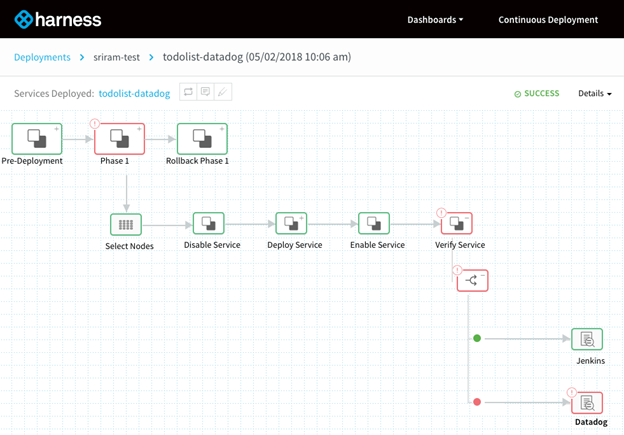Click the SUCCESS status indicator

pos(536,94)
